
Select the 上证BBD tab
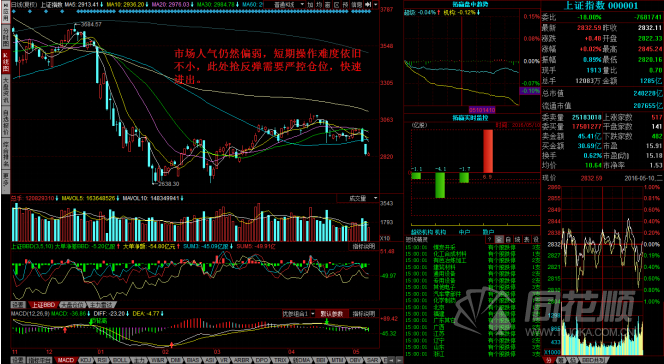(x=43, y=305)
